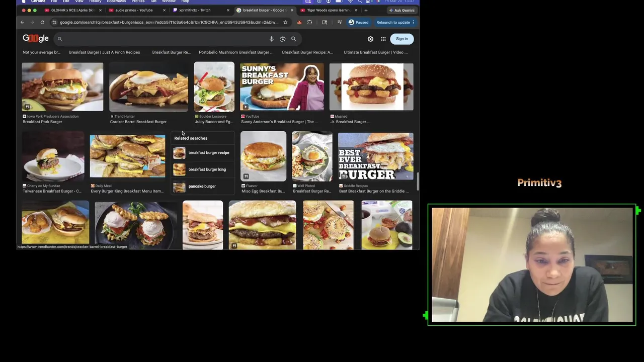Click the URL address bar

click(169, 22)
